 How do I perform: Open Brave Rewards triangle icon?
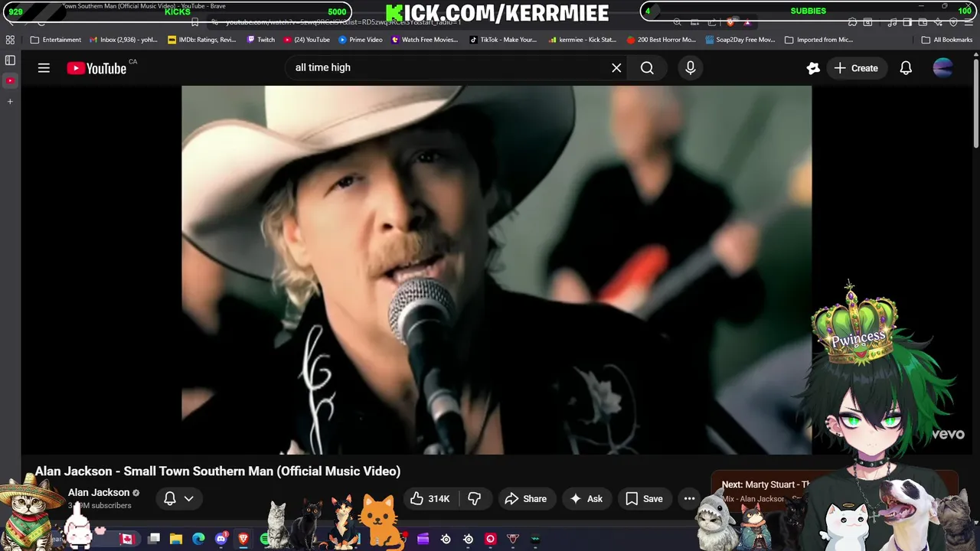[x=748, y=22]
